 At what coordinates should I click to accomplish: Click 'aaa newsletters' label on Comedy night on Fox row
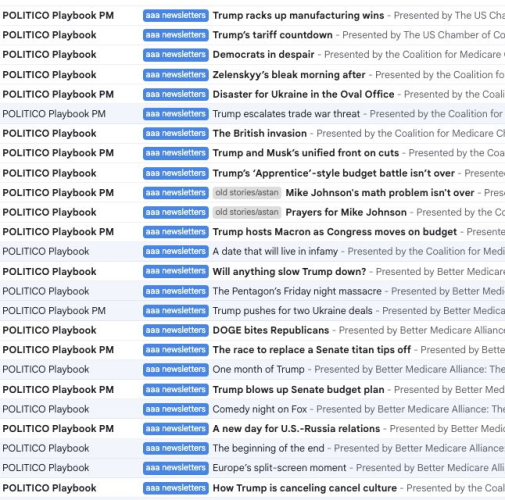[176, 409]
